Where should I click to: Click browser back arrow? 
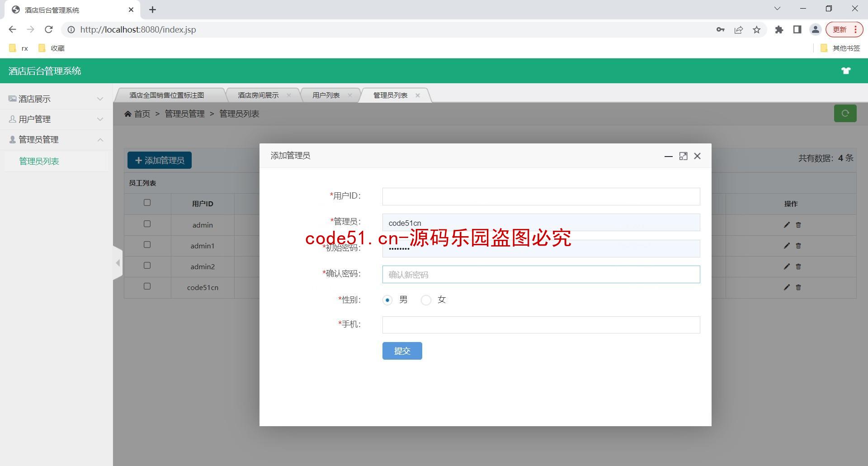coord(12,29)
